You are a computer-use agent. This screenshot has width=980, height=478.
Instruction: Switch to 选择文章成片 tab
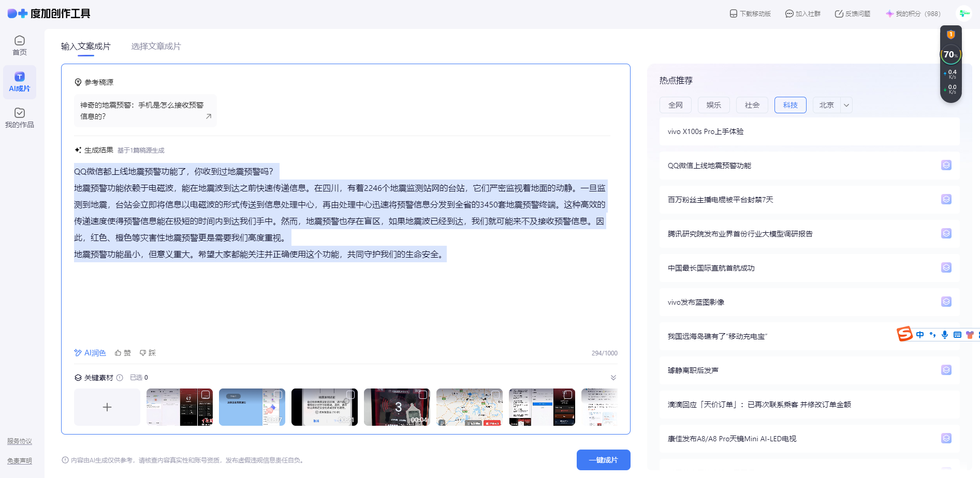(x=156, y=47)
